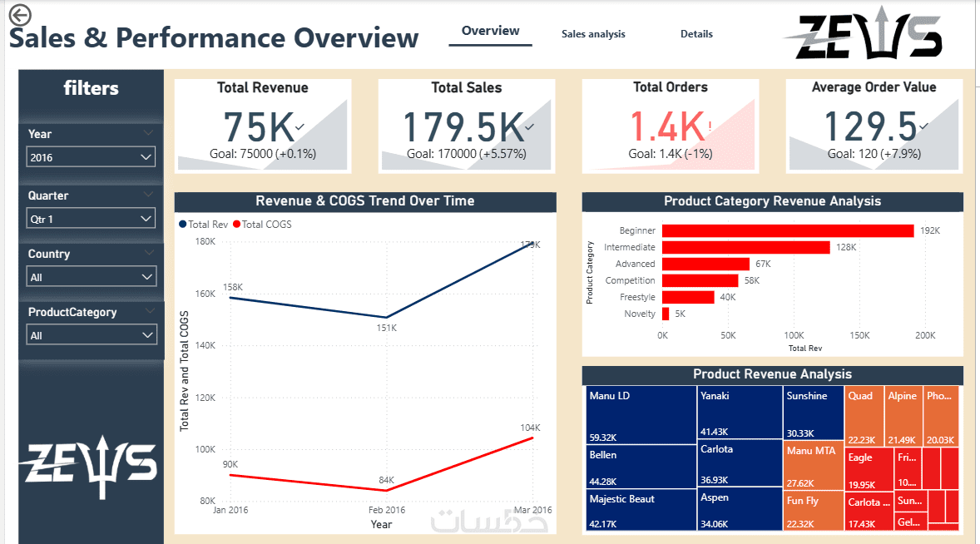Click the Goal: 170000 (+5.57%) text
Image resolution: width=980 pixels, height=544 pixels.
click(x=466, y=154)
